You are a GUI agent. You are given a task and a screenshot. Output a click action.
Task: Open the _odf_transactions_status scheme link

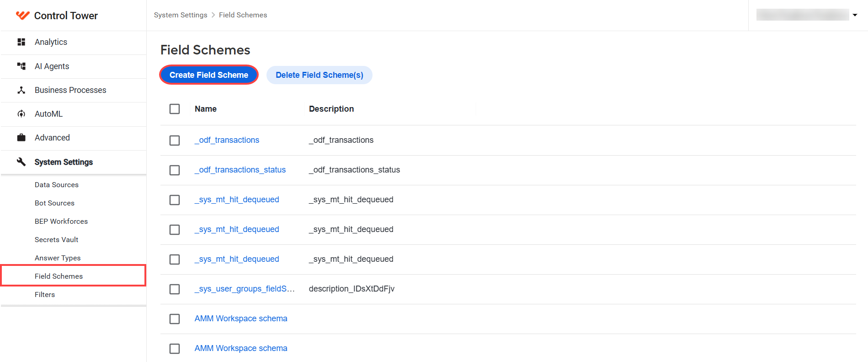point(240,170)
